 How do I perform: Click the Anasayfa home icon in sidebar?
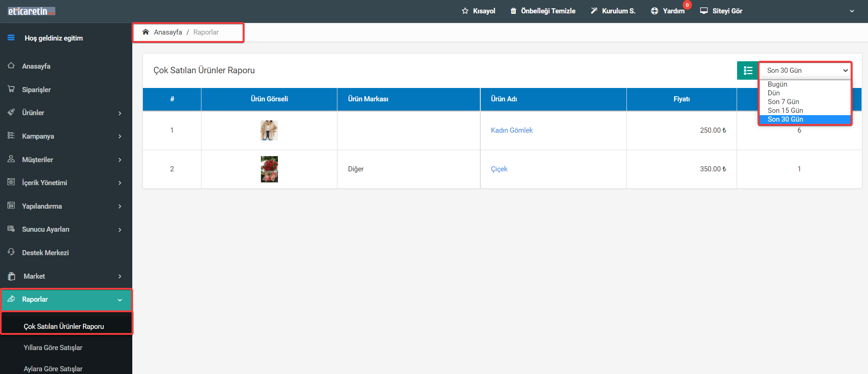point(11,65)
